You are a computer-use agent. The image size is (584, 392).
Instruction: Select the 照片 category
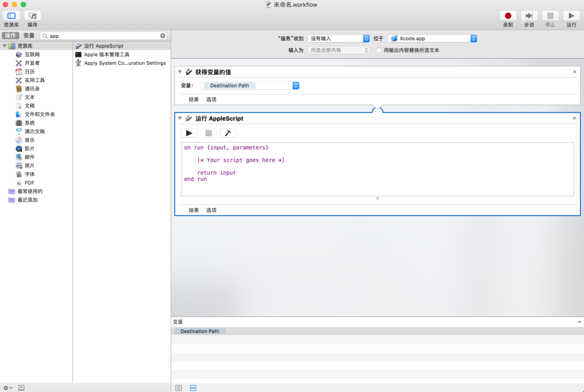click(29, 166)
